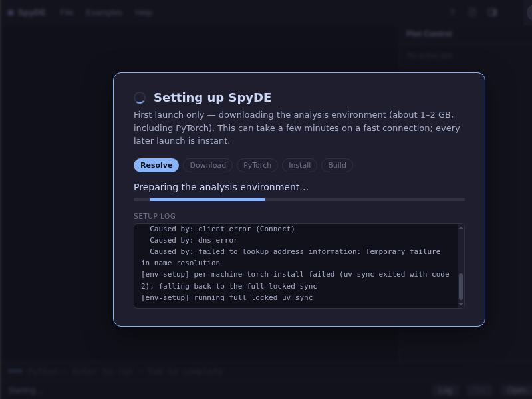Image resolution: width=532 pixels, height=399 pixels.
Task: Open the Help menu in background window
Action: [x=143, y=13]
